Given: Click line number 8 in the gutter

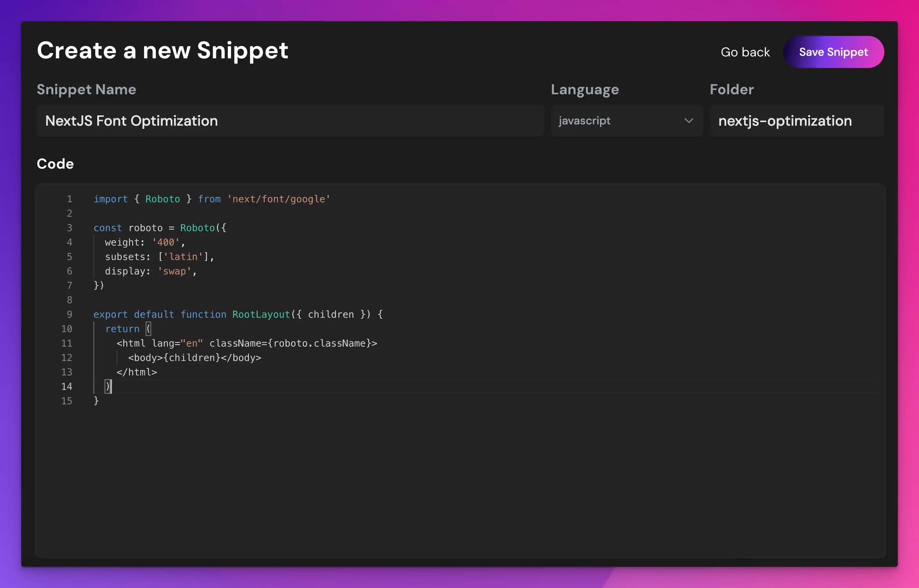Looking at the screenshot, I should point(70,300).
